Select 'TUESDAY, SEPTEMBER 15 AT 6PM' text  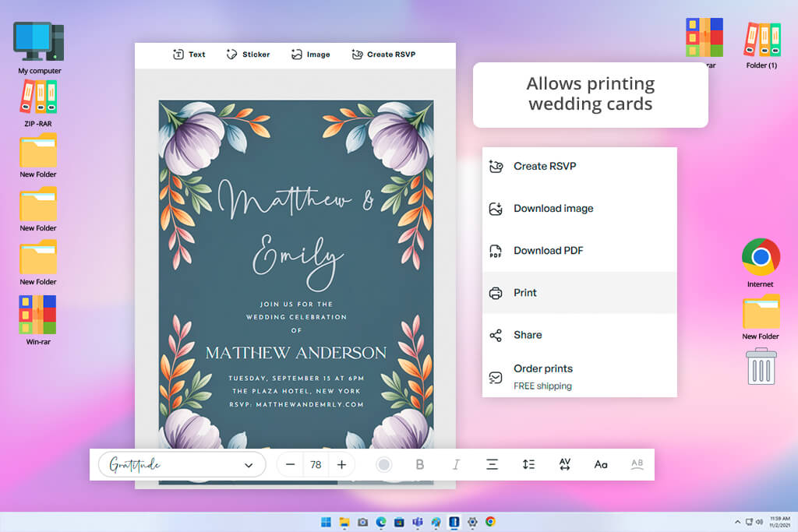[x=296, y=379]
